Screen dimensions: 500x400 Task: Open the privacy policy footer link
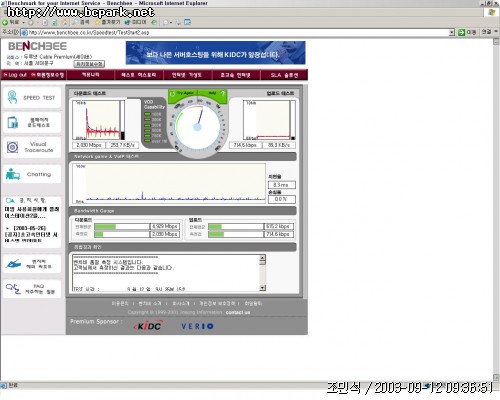[217, 304]
